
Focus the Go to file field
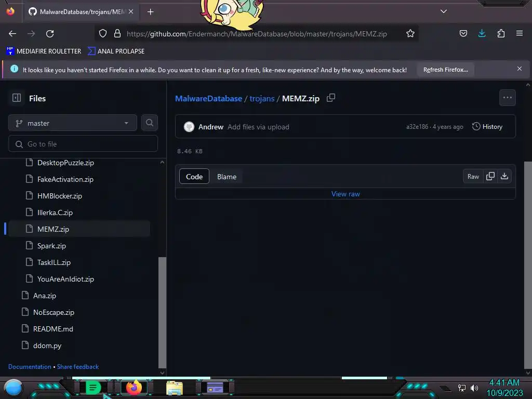[83, 144]
